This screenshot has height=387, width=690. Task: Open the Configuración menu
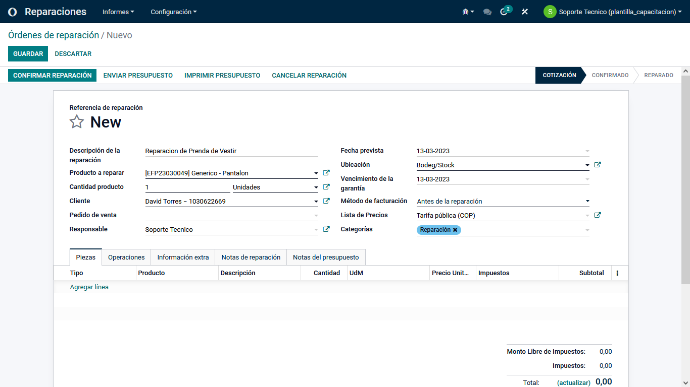pos(173,12)
